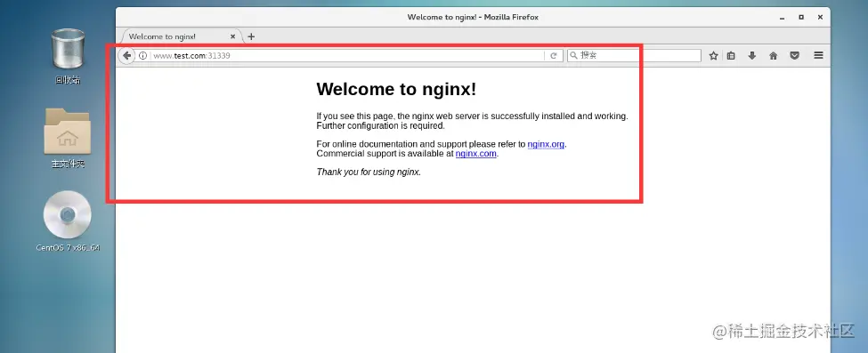Go to the home page icon
Image resolution: width=868 pixels, height=353 pixels.
(774, 55)
